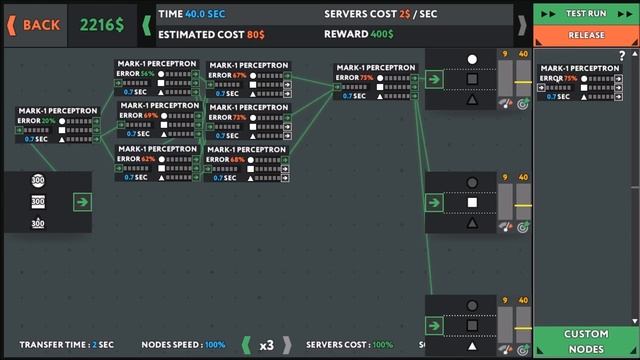This screenshot has height=360, width=640.
Task: Click circle output port of canvas 75% error perceptron
Action: pyautogui.click(x=414, y=78)
